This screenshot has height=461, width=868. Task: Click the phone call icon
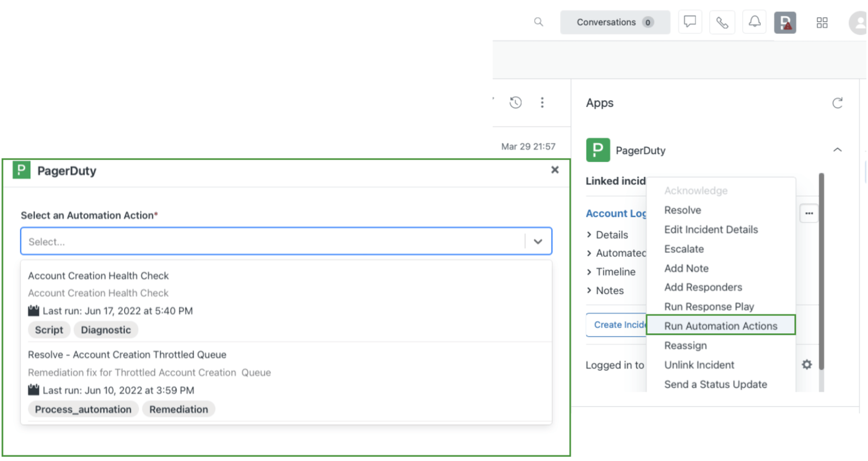pyautogui.click(x=722, y=22)
